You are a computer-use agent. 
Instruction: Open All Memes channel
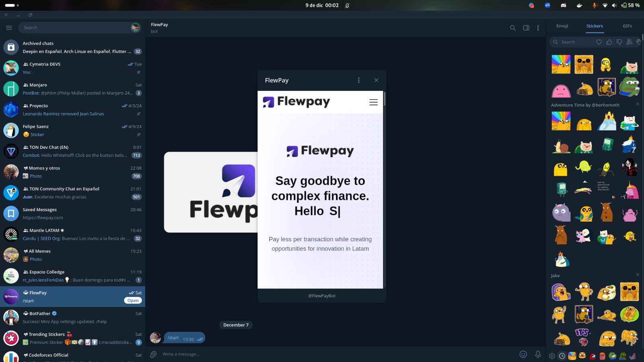[72, 255]
